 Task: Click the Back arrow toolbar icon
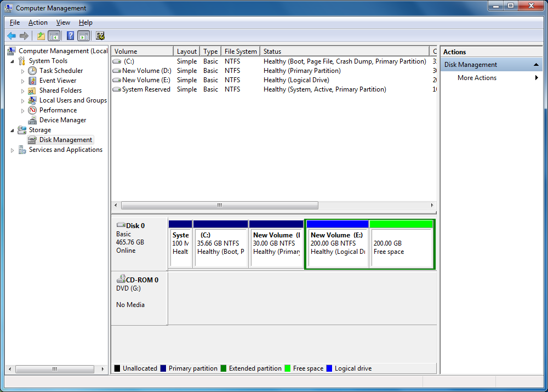pos(12,36)
